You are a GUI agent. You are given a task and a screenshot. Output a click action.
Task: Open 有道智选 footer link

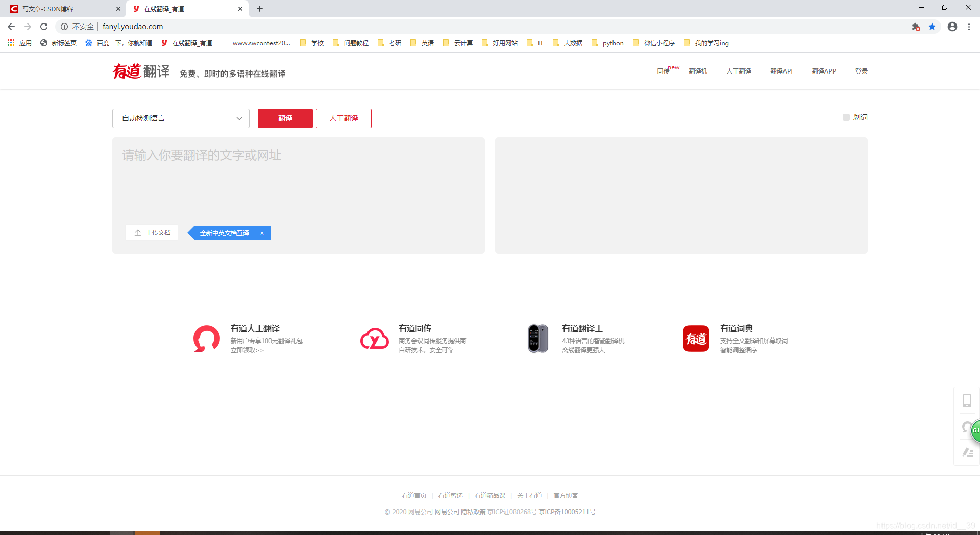pos(451,496)
